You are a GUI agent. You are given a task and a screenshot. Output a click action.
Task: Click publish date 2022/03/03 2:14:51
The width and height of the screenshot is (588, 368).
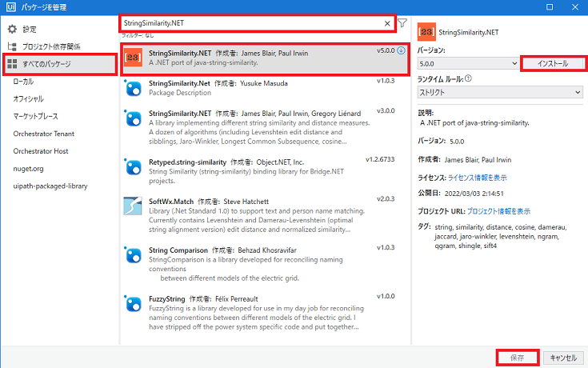(x=474, y=194)
